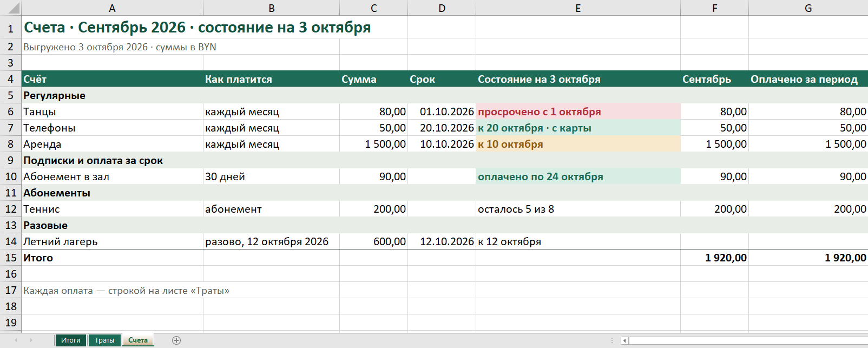Click the row 15 header number
This screenshot has height=348, width=868.
(x=11, y=258)
